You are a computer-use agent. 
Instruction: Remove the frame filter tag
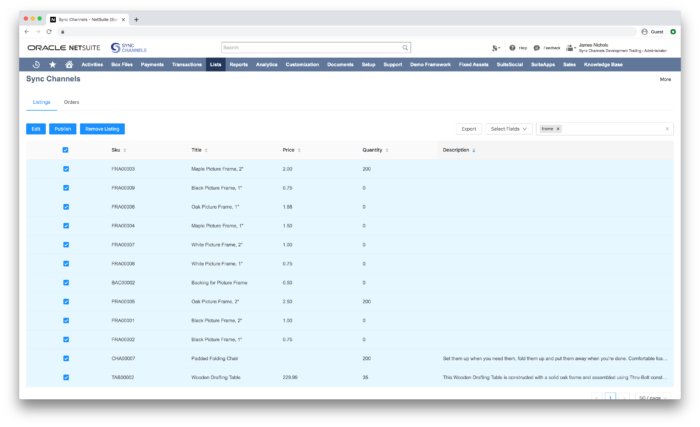coord(558,129)
